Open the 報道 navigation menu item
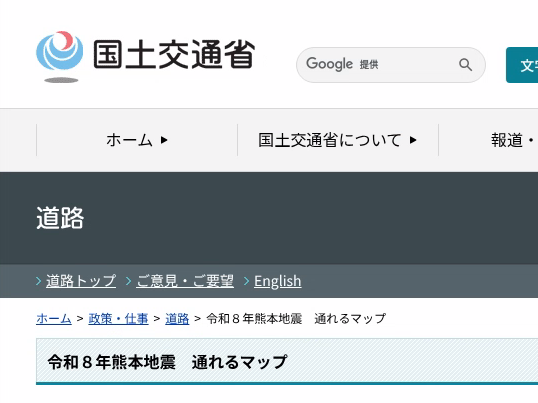 tap(513, 140)
